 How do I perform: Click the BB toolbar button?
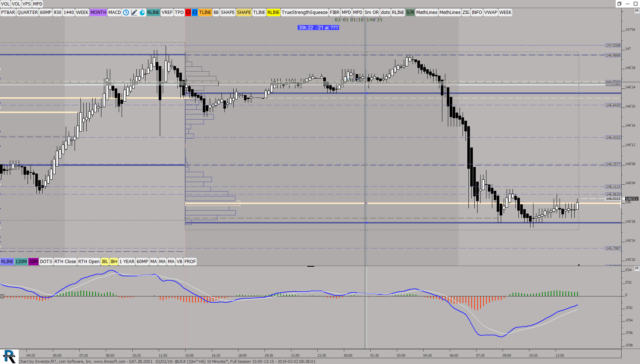tap(216, 12)
